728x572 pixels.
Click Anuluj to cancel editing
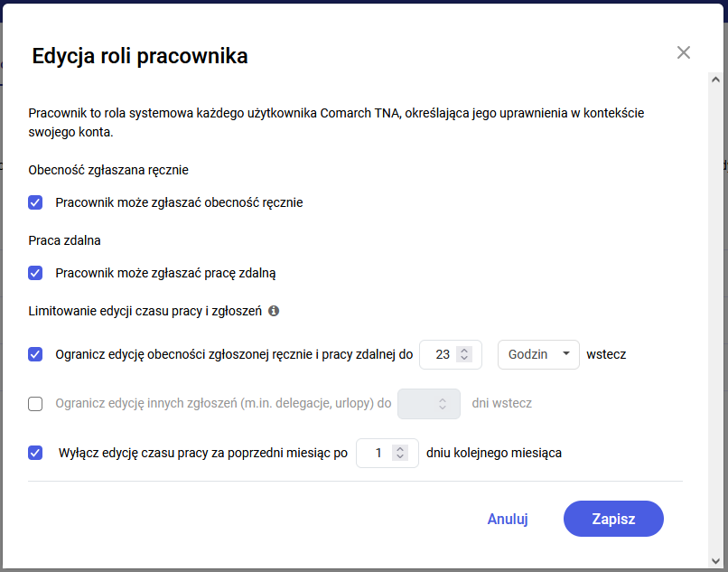[x=508, y=519]
